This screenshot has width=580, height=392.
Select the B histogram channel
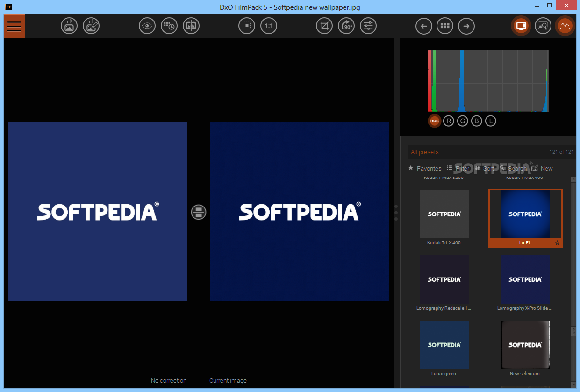tap(477, 121)
